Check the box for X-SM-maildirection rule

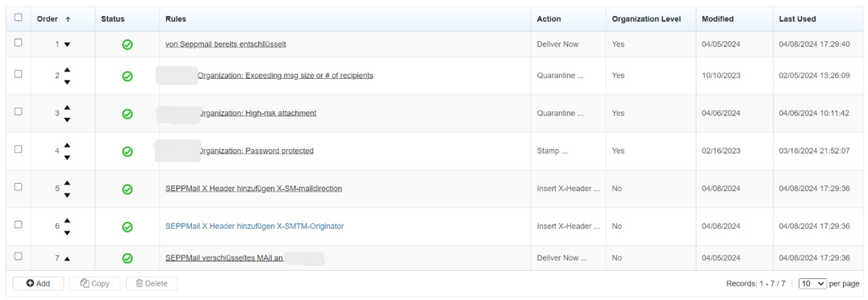coord(19,186)
